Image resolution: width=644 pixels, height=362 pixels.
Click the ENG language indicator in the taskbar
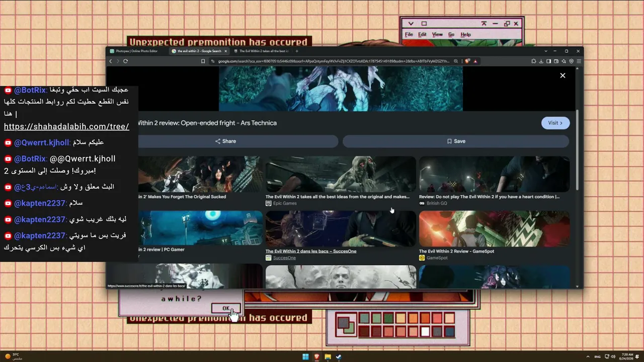tap(598, 357)
